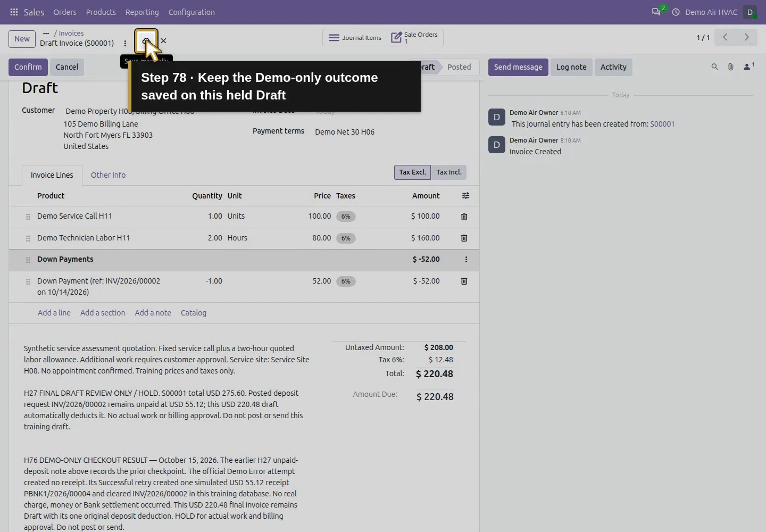
Task: Open the followers icon in chatter
Action: (748, 66)
